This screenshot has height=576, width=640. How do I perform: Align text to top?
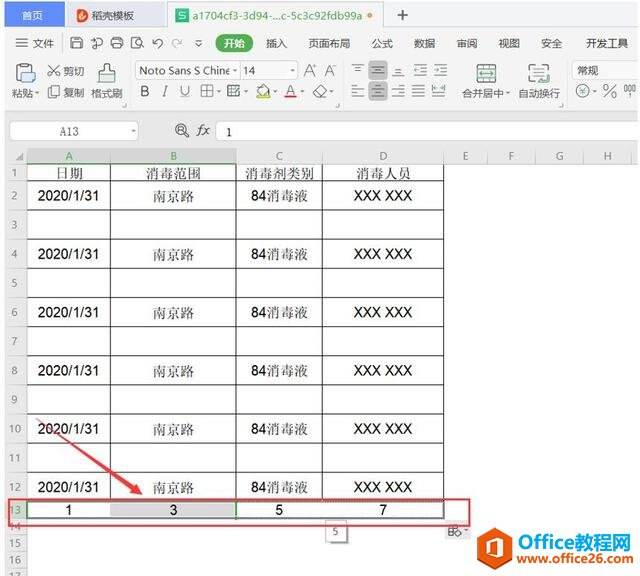358,70
